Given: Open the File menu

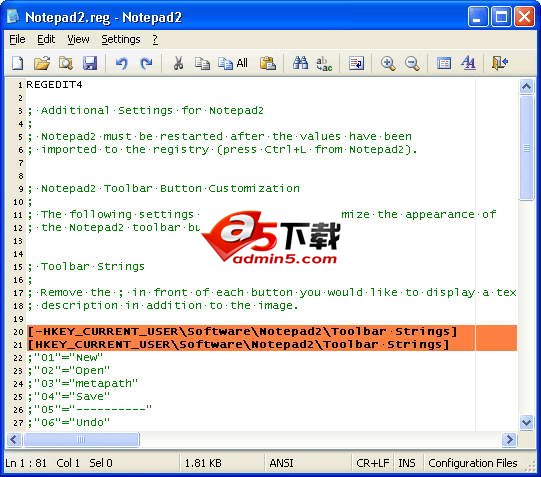Looking at the screenshot, I should [17, 39].
